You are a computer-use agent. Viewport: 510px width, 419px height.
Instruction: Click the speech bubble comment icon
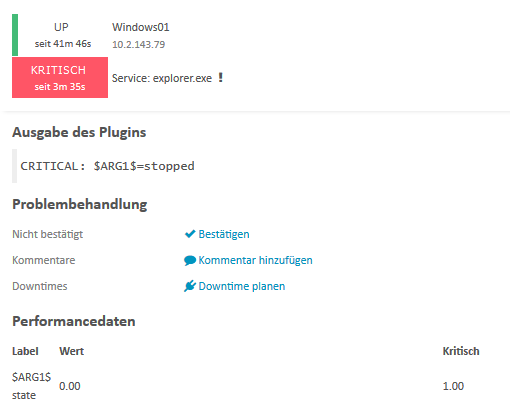pyautogui.click(x=190, y=260)
